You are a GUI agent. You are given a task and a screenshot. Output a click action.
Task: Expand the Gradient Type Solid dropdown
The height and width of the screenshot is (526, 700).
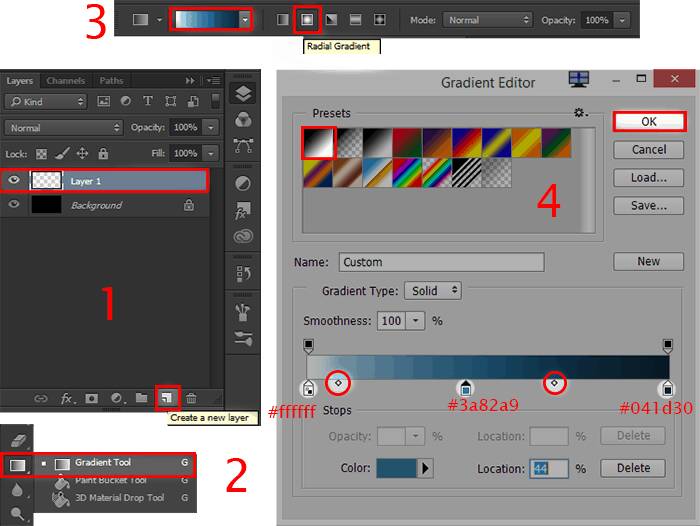pos(433,290)
